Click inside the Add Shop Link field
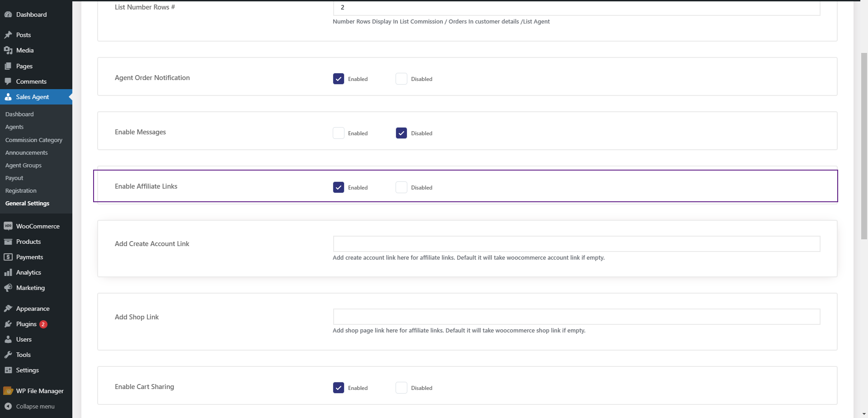This screenshot has width=868, height=418. [x=576, y=316]
